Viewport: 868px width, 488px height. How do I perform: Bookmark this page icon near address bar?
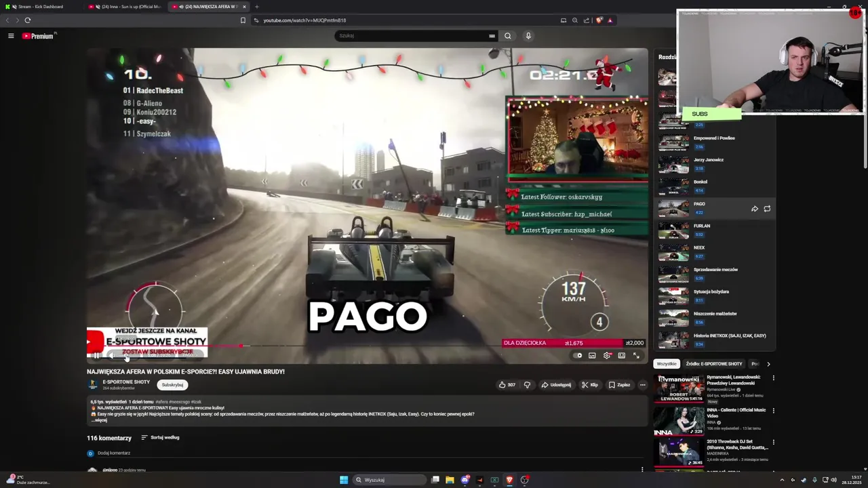[243, 20]
